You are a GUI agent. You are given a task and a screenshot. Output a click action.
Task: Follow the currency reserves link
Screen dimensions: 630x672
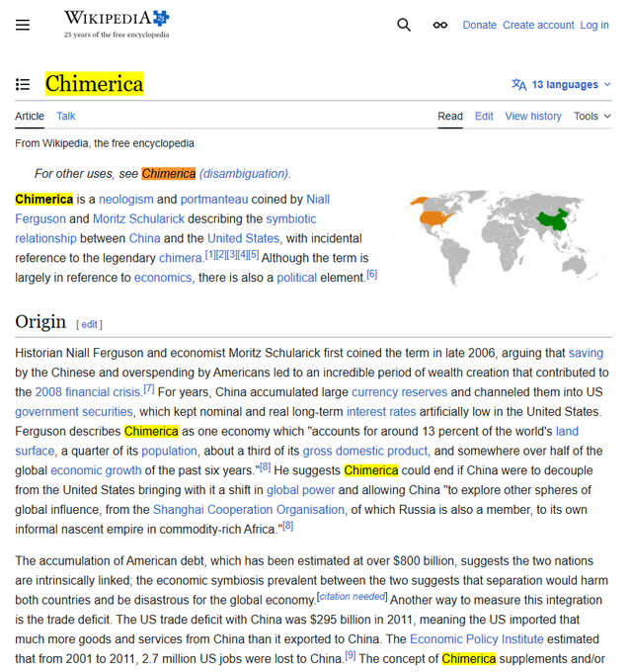399,392
